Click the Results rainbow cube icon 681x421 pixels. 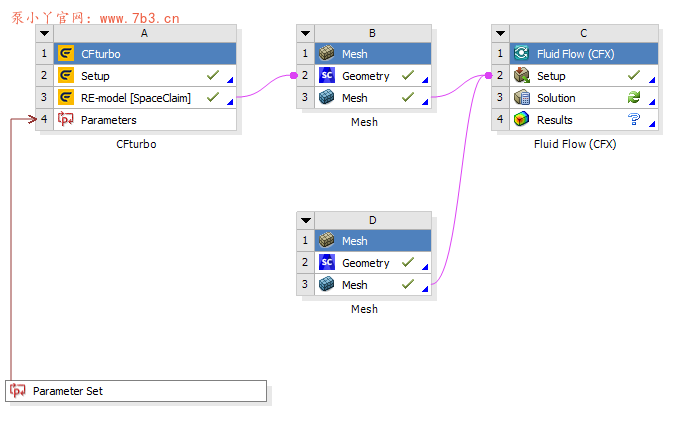521,119
